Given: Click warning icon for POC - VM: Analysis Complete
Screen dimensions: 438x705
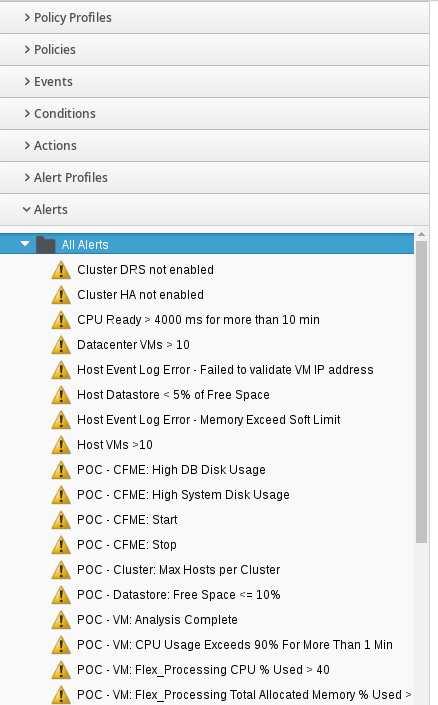Looking at the screenshot, I should click(x=61, y=620).
